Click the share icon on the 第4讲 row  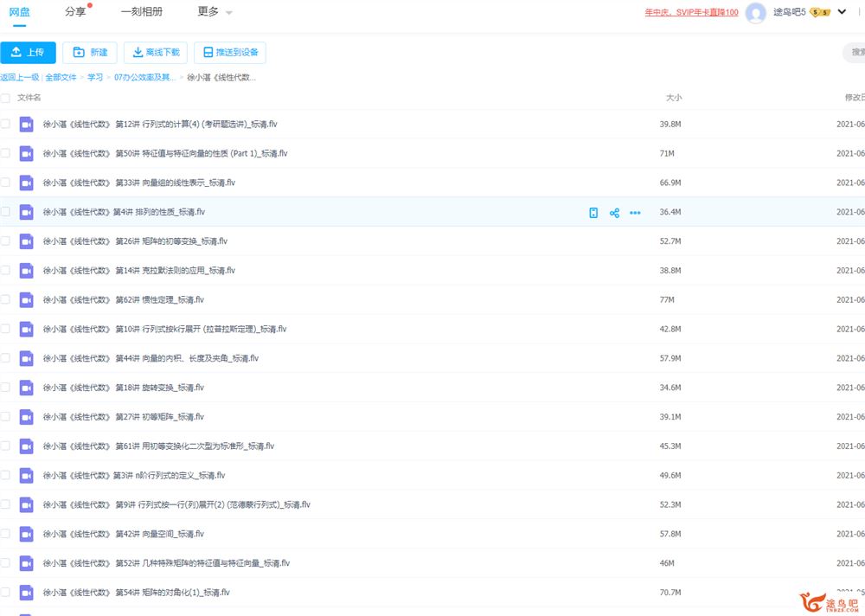click(614, 213)
